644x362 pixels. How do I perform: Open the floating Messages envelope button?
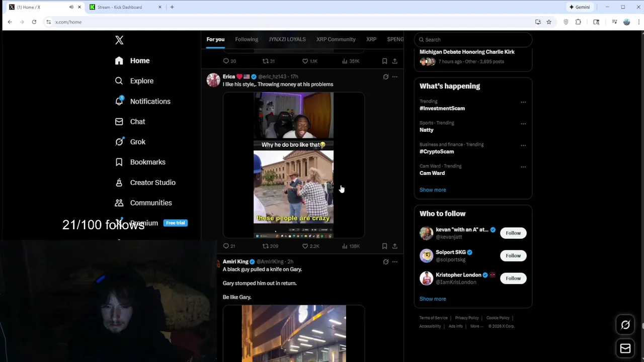(x=625, y=348)
